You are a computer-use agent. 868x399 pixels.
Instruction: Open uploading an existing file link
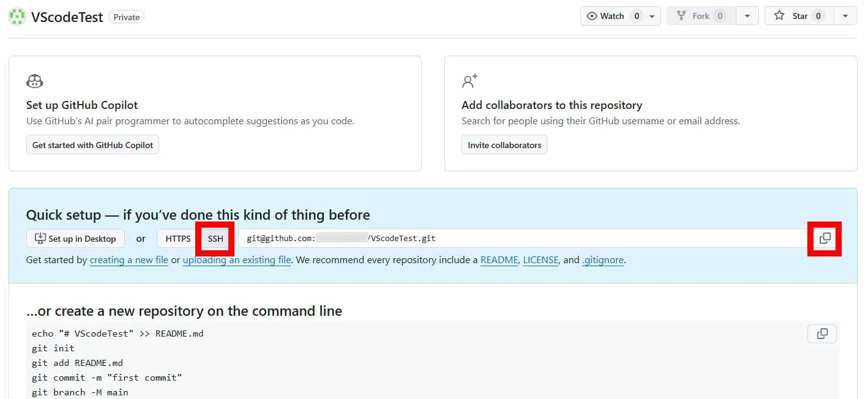[x=236, y=260]
